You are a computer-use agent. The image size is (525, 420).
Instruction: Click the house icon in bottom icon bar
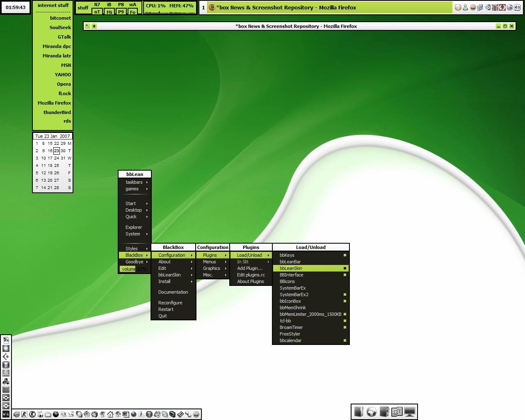(110, 414)
